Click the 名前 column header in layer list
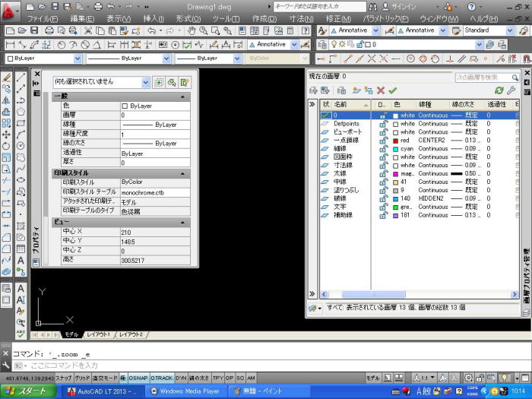The image size is (532, 399). [351, 105]
